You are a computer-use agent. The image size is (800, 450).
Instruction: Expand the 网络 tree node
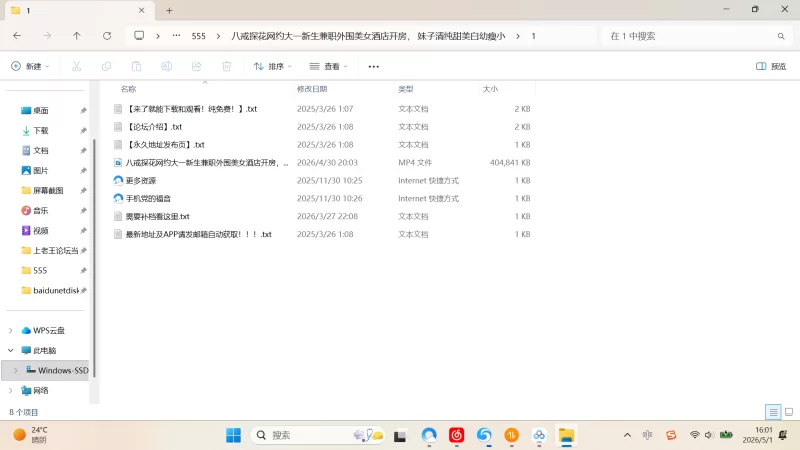[x=11, y=390]
